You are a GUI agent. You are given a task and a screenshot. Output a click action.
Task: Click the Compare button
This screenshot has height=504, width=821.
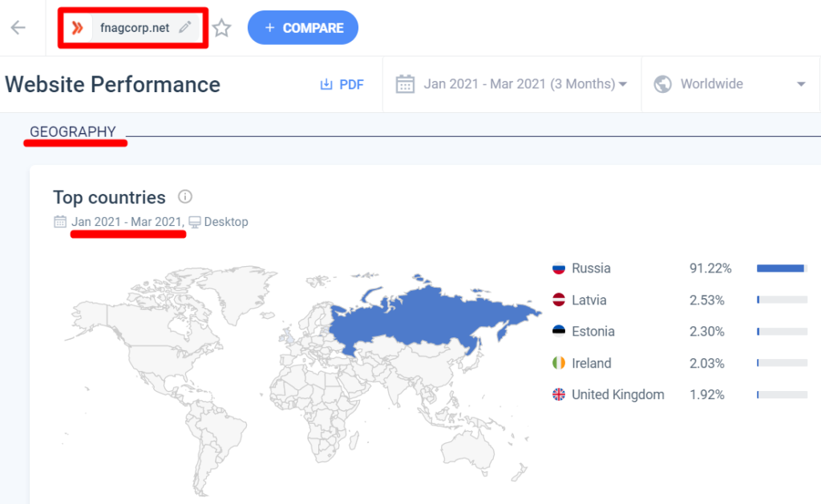coord(302,28)
